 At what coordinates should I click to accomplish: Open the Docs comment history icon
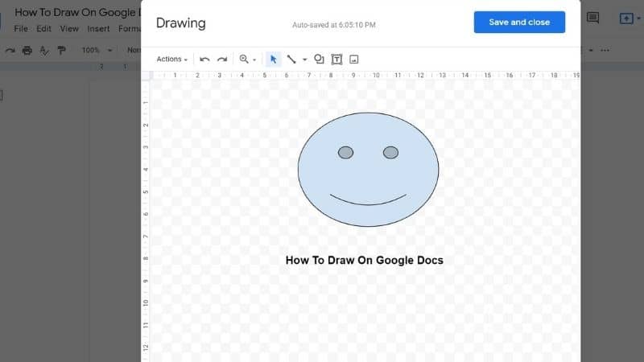coord(592,18)
